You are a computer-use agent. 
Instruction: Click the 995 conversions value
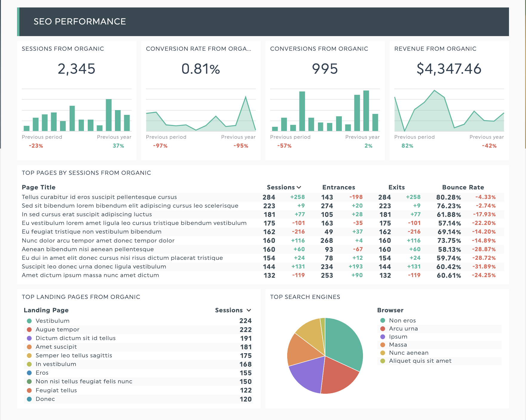tap(325, 69)
